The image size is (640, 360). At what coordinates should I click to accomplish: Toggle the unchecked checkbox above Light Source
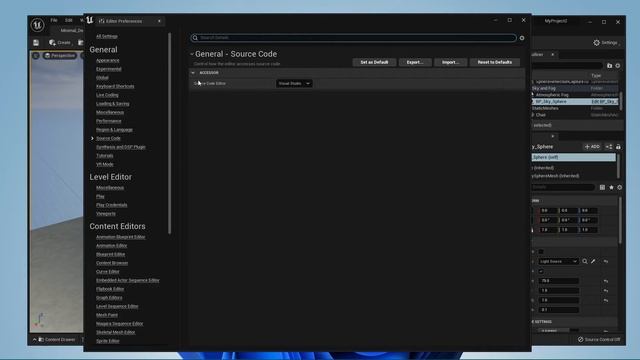pyautogui.click(x=541, y=251)
